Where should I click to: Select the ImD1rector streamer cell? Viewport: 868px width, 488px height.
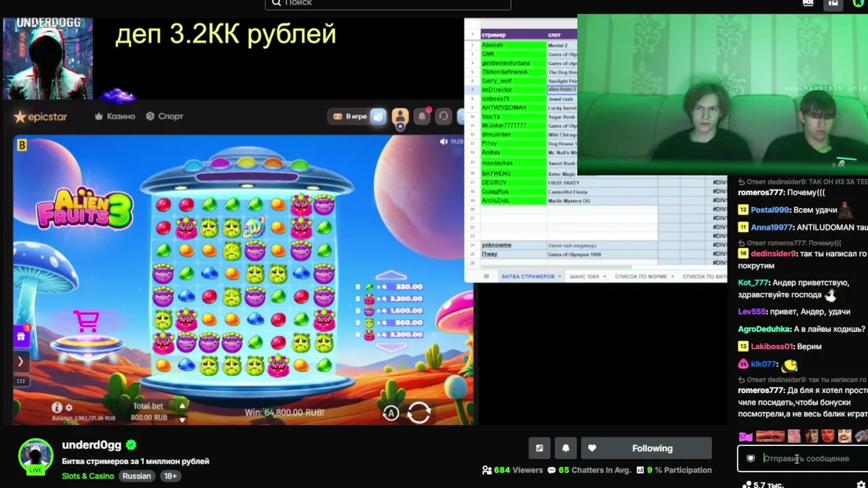pyautogui.click(x=513, y=89)
